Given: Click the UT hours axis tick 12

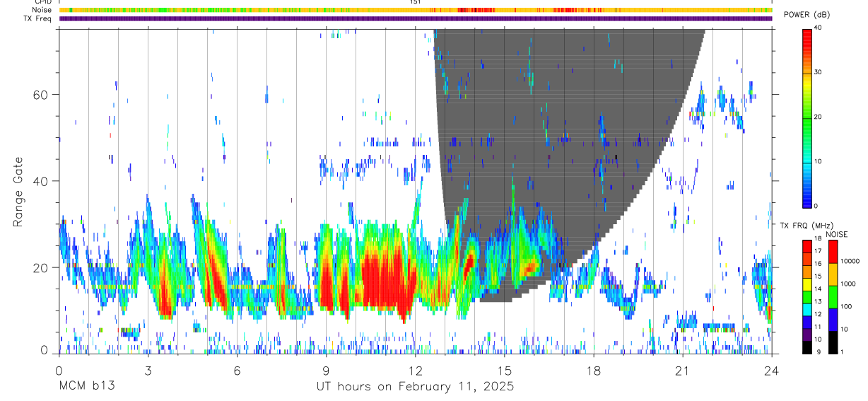Looking at the screenshot, I should coord(415,371).
